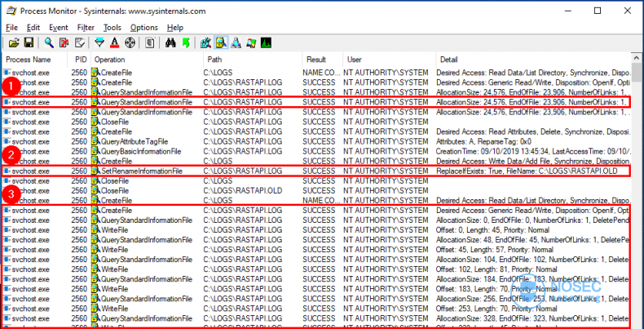Viewport: 644px width, 329px height.
Task: Toggle Show Process and Thread Activity icon
Action: (x=251, y=42)
